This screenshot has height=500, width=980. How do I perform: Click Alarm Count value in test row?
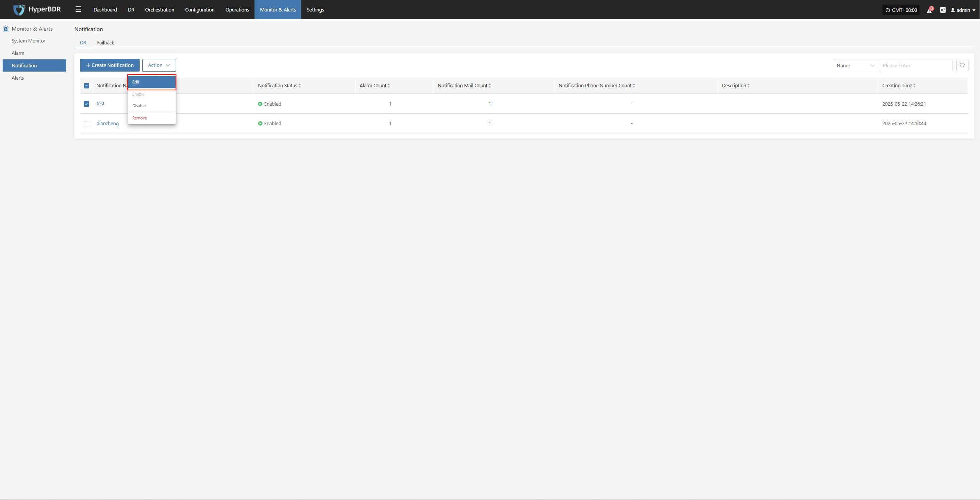(x=390, y=104)
